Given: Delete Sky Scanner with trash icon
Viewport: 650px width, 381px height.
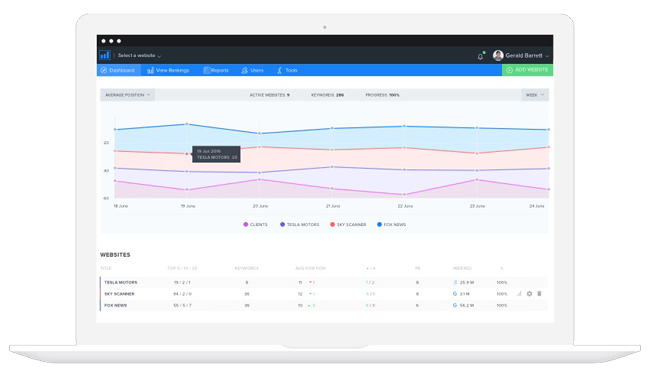Looking at the screenshot, I should (x=539, y=294).
